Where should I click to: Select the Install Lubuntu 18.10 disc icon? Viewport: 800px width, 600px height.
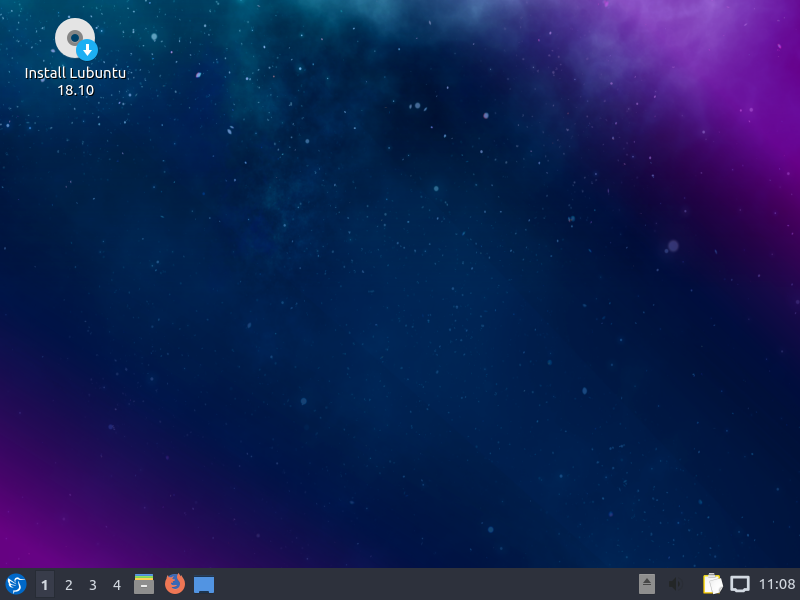click(x=75, y=39)
